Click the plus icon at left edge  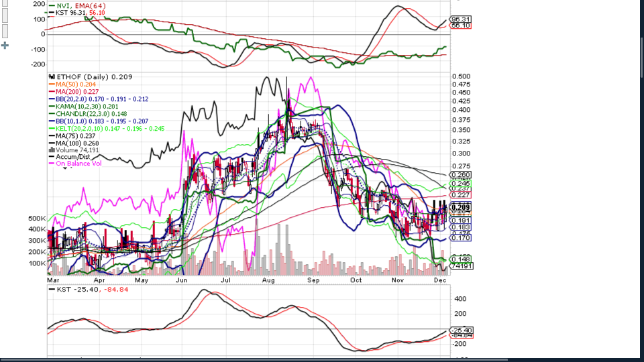[5, 46]
